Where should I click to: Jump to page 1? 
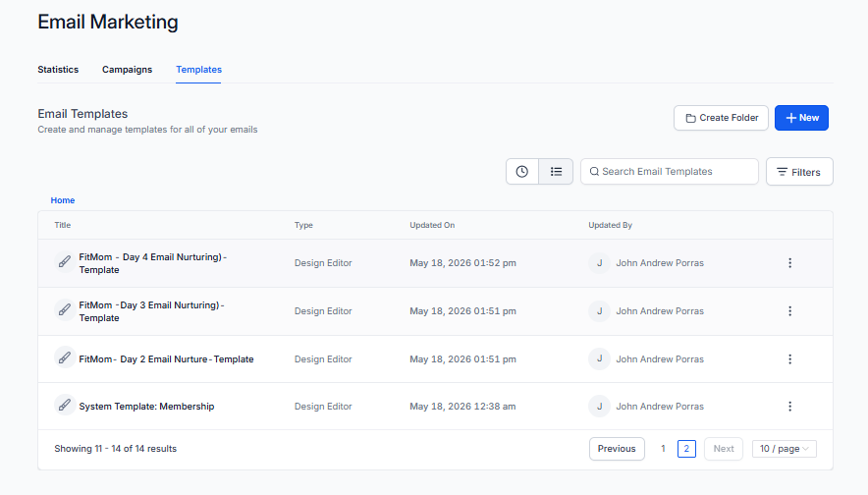663,449
